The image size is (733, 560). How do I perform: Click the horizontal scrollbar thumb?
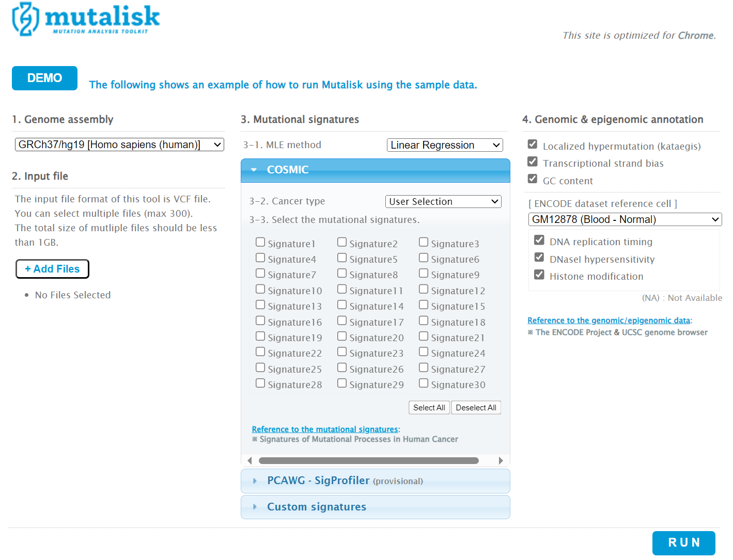tap(369, 460)
